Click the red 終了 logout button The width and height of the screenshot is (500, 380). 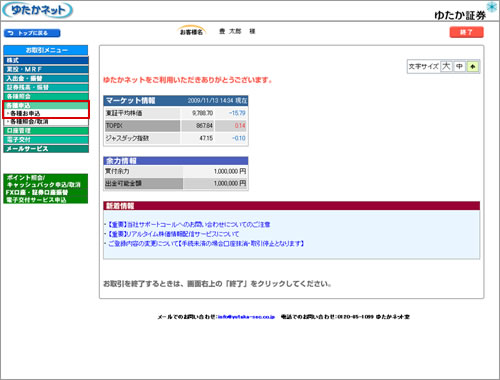[466, 32]
